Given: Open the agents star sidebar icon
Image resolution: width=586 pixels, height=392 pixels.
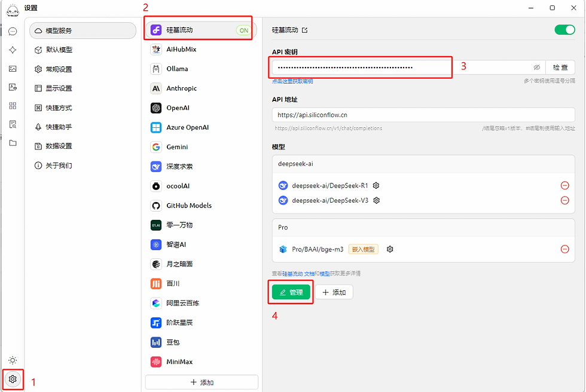Looking at the screenshot, I should point(13,50).
